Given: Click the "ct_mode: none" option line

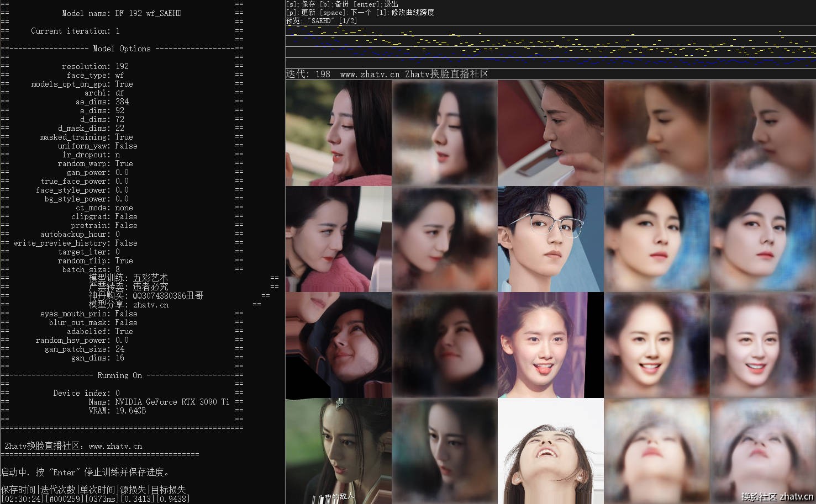Looking at the screenshot, I should coord(104,208).
